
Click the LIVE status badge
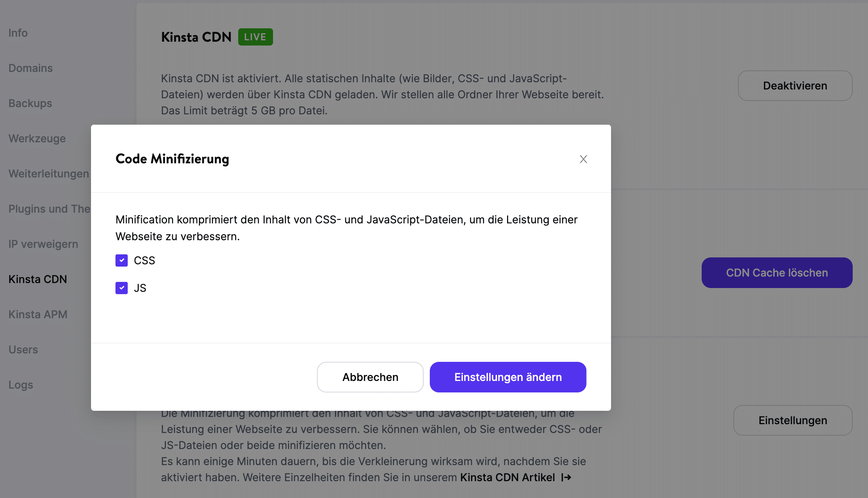click(255, 37)
